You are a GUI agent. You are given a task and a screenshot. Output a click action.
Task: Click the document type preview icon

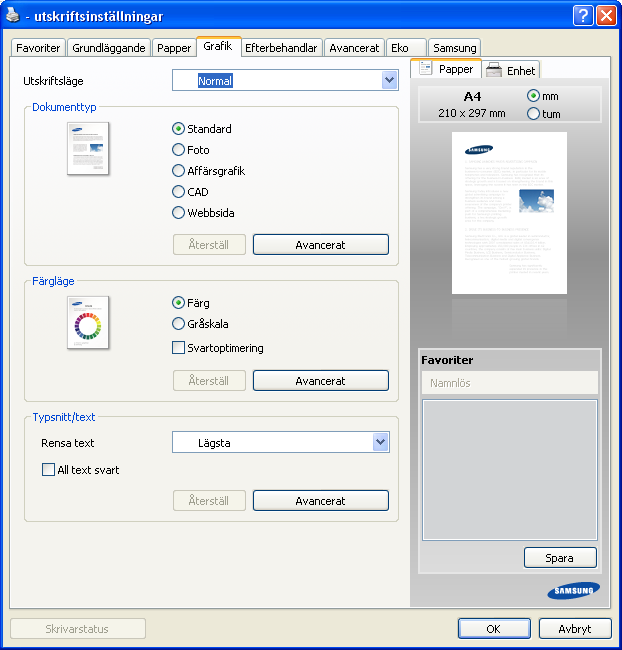click(88, 148)
